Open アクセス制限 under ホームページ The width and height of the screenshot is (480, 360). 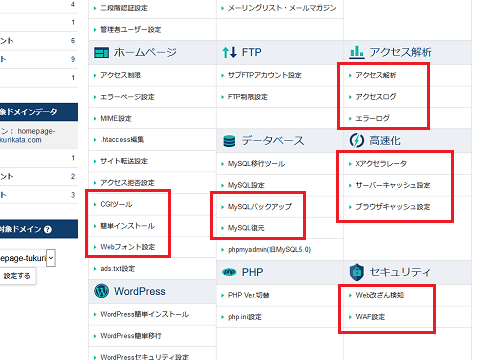121,75
